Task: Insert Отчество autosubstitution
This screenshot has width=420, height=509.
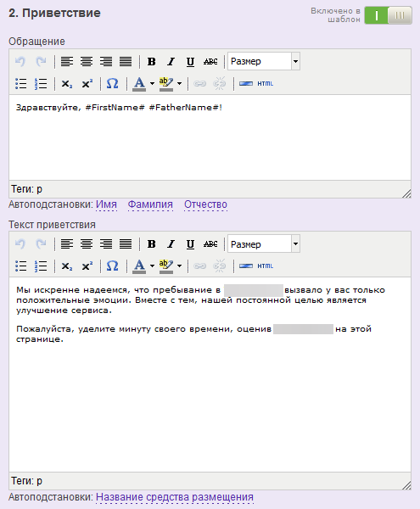Action: 206,204
